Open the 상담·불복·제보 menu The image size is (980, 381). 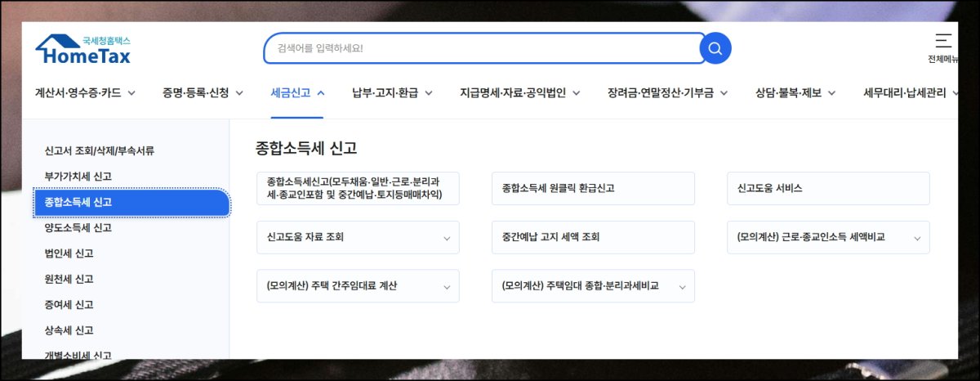795,93
